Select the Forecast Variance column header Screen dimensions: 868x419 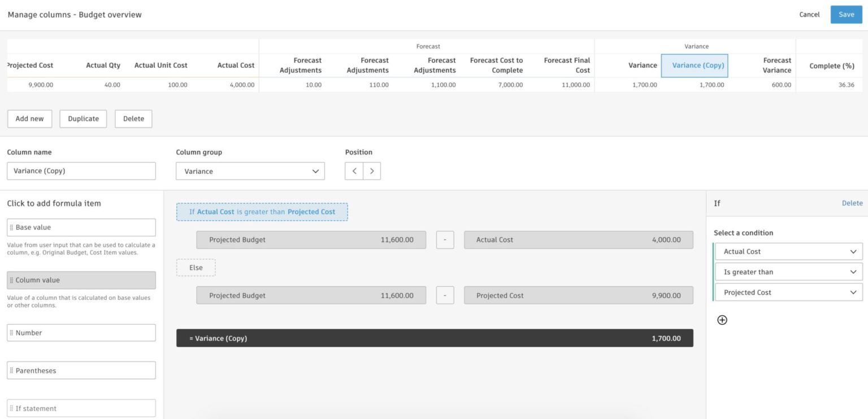[x=776, y=66]
